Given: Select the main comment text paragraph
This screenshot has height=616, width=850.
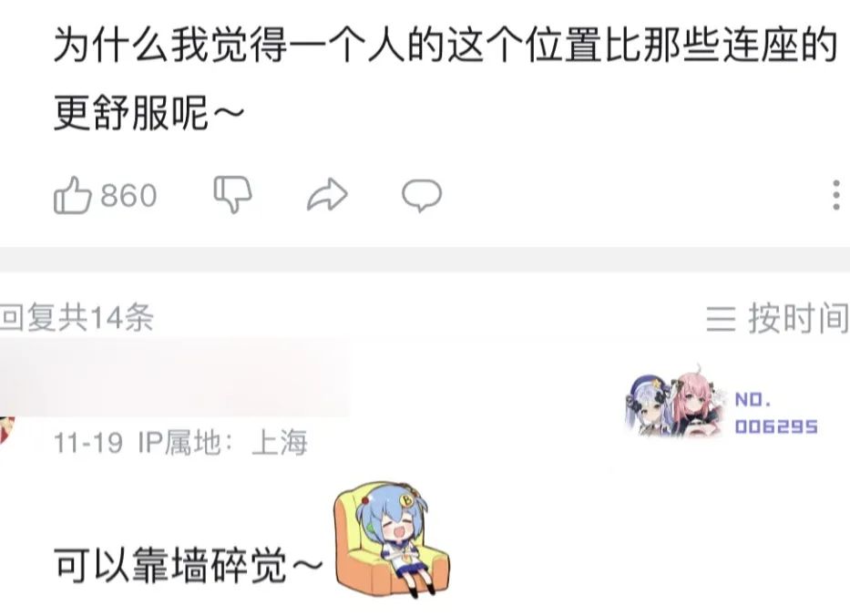Looking at the screenshot, I should tap(445, 77).
